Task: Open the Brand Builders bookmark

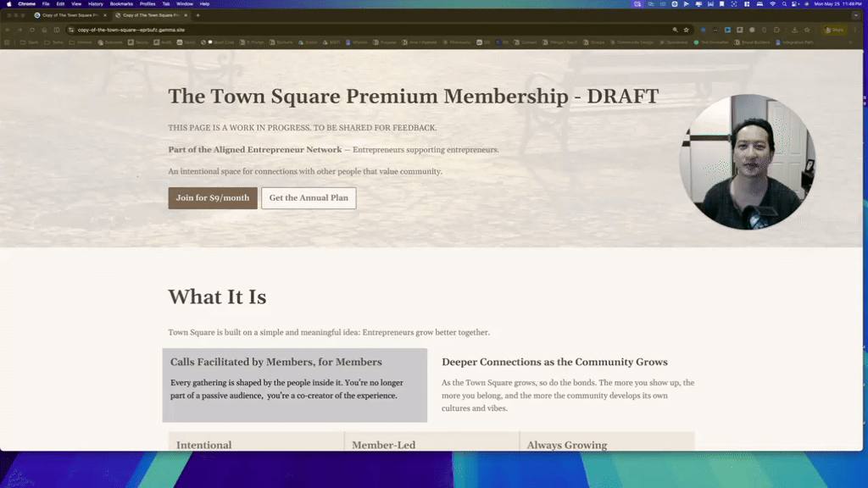Action: (x=752, y=42)
